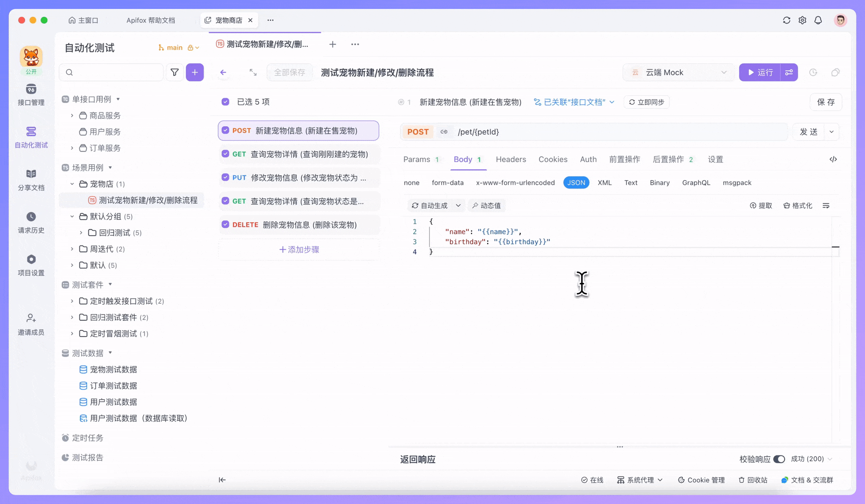The image size is (865, 504).
Task: Uncheck the 已选 5 项 checkbox
Action: [x=225, y=102]
